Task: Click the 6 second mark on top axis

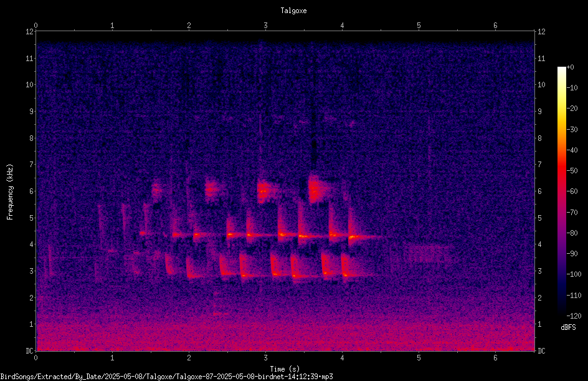Action: point(495,26)
